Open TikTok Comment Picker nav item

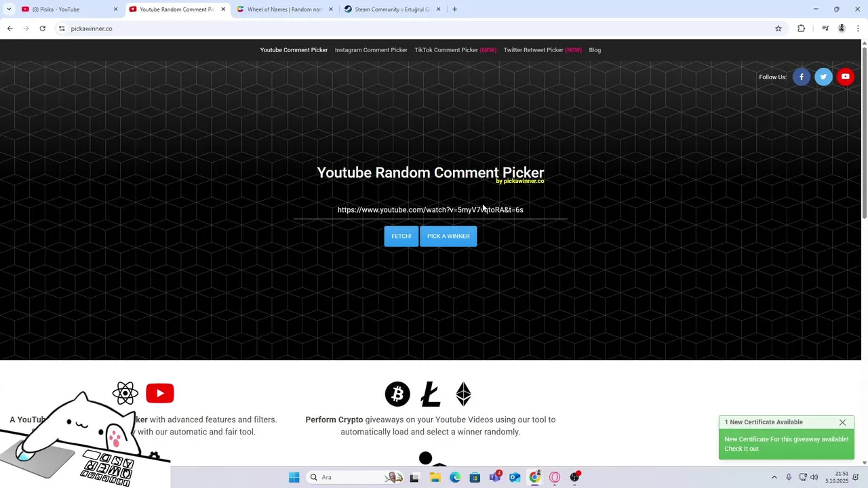[x=455, y=49]
